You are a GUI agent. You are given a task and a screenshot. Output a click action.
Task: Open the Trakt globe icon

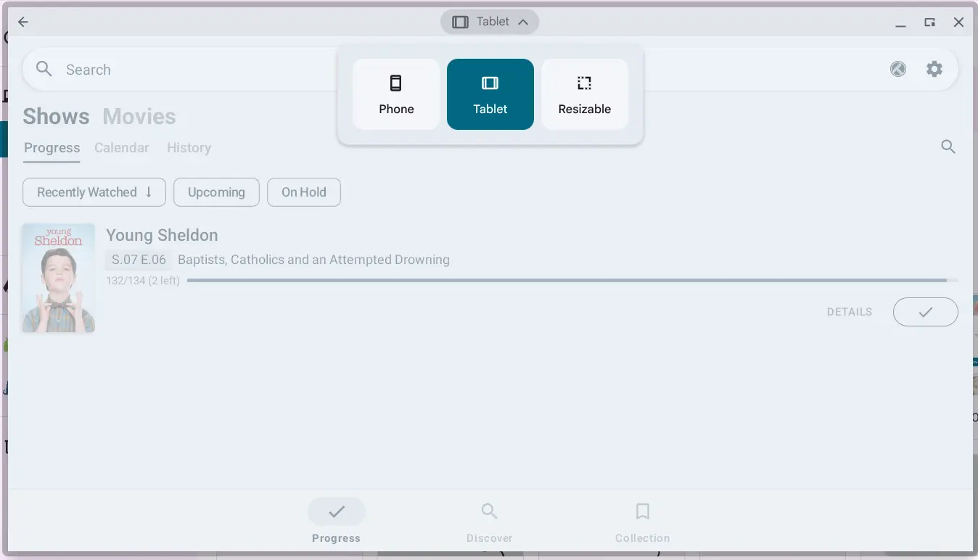[x=898, y=69]
